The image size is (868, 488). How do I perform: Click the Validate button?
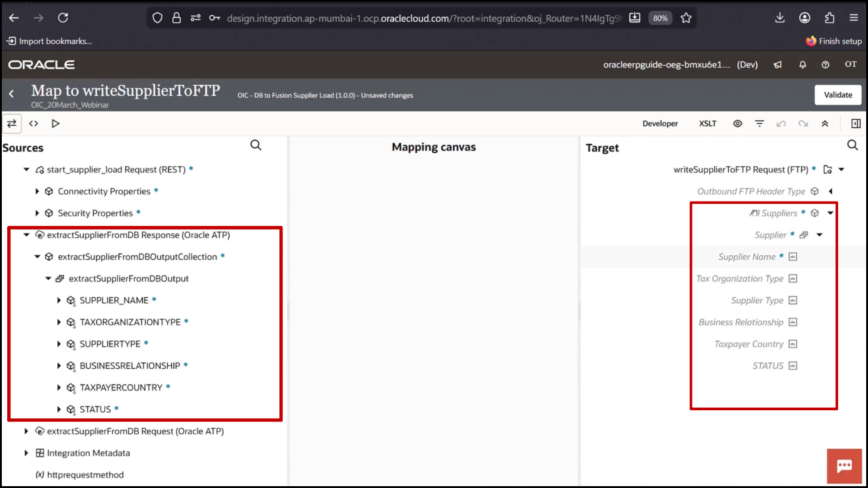tap(838, 95)
